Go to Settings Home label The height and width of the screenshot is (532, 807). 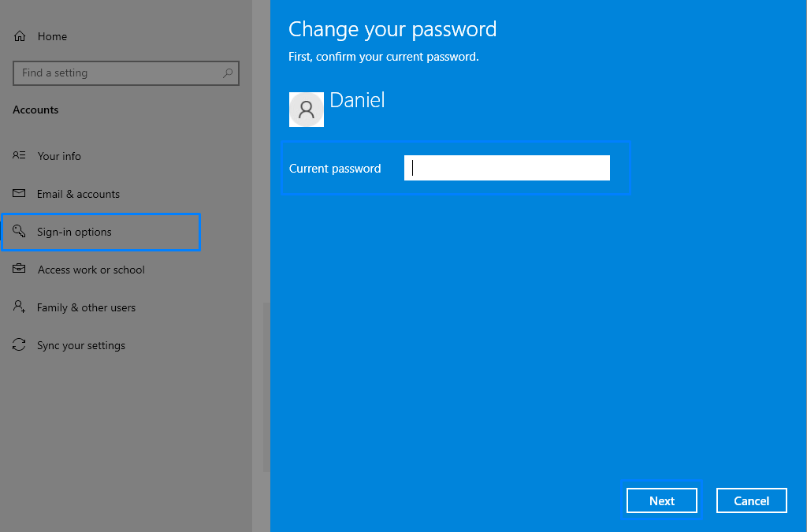pyautogui.click(x=52, y=36)
